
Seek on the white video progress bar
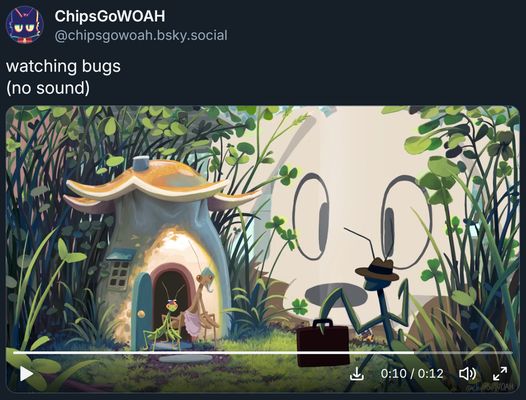(x=262, y=353)
